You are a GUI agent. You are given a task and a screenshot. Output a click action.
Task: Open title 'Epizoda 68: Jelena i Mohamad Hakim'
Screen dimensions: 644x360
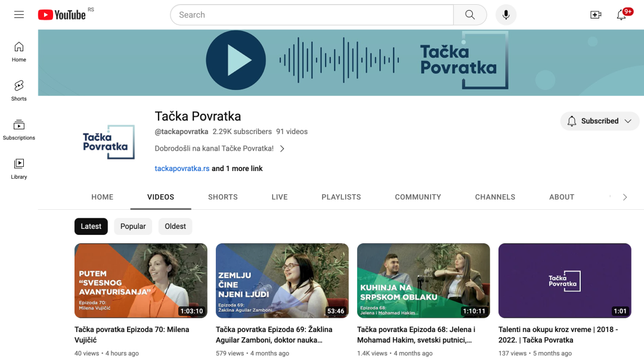point(416,335)
